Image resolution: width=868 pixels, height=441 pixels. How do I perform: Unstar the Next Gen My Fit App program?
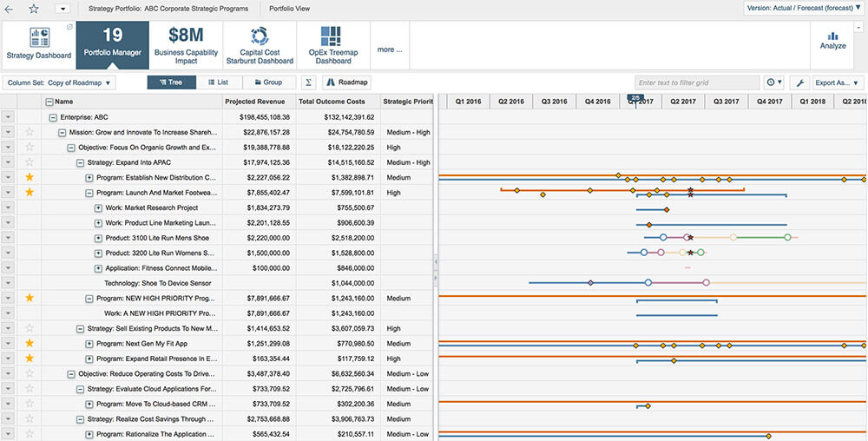pyautogui.click(x=30, y=343)
